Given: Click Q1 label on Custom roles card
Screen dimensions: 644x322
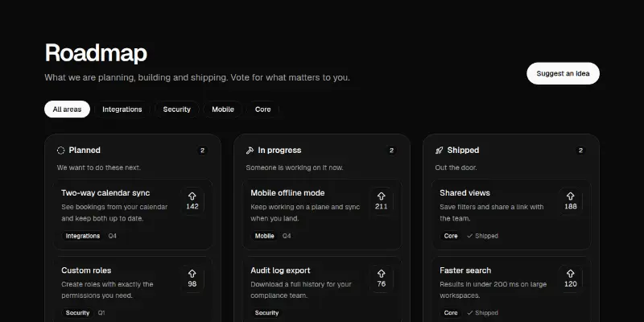Looking at the screenshot, I should click(101, 313).
